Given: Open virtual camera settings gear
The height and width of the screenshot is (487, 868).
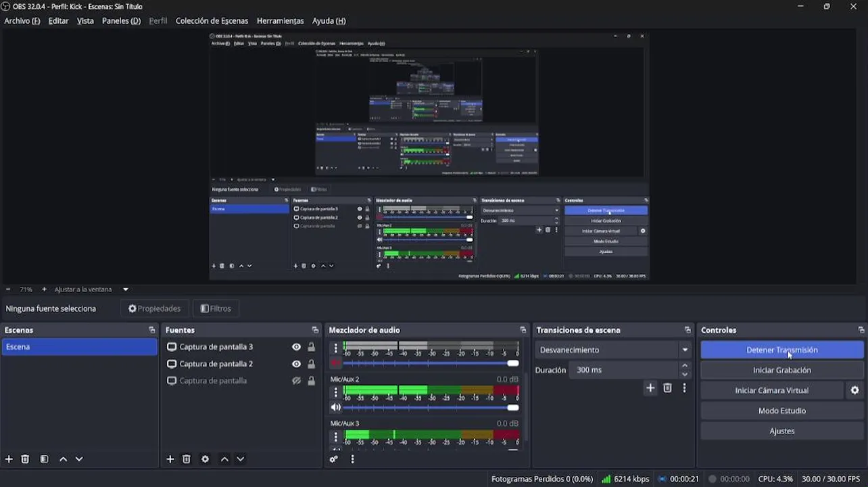Looking at the screenshot, I should 854,390.
